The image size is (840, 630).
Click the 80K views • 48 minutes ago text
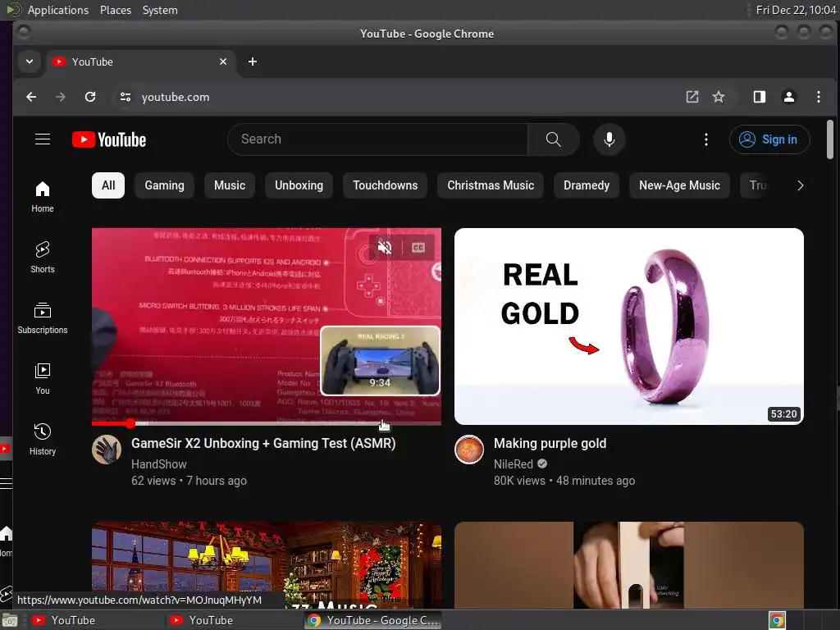pos(564,481)
